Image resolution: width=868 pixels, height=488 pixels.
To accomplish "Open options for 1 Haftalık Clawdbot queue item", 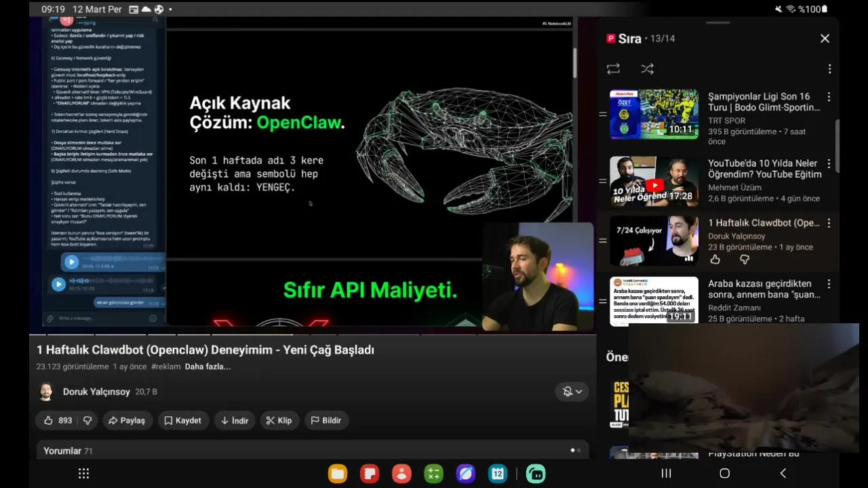I will click(x=829, y=223).
